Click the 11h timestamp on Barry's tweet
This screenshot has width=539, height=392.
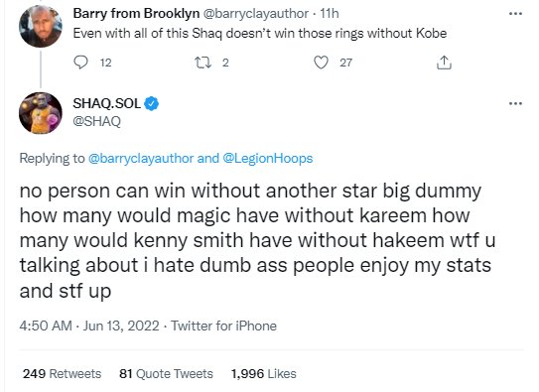330,14
